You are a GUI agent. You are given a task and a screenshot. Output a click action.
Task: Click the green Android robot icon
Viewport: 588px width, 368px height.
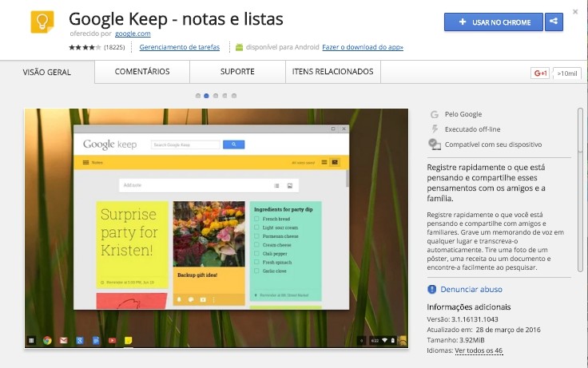pyautogui.click(x=240, y=46)
